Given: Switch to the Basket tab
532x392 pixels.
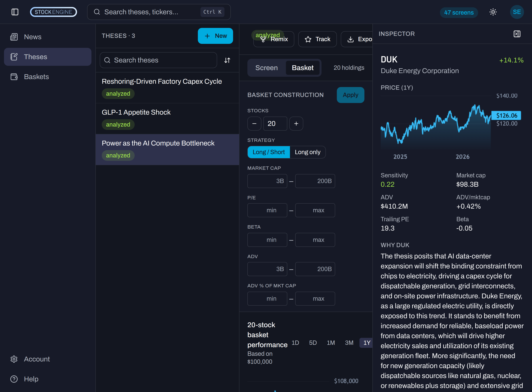Looking at the screenshot, I should click(303, 68).
